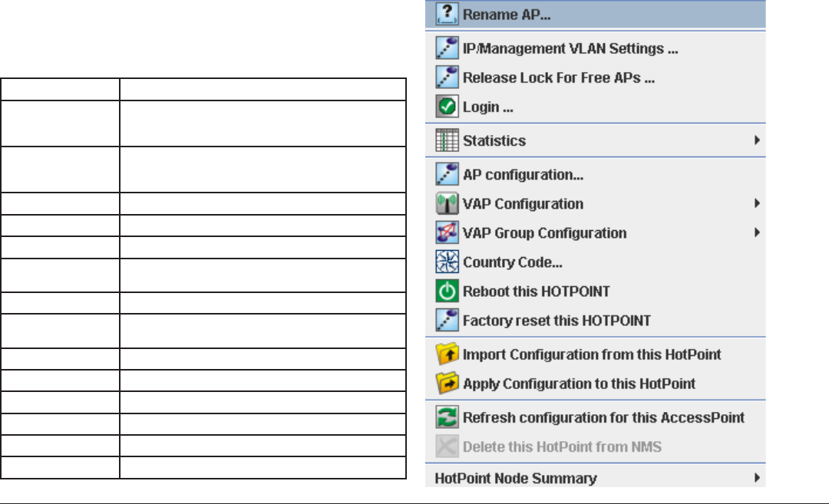Expand the VAP Group Configuration submenu arrow
The height and width of the screenshot is (504, 829).
pyautogui.click(x=757, y=232)
